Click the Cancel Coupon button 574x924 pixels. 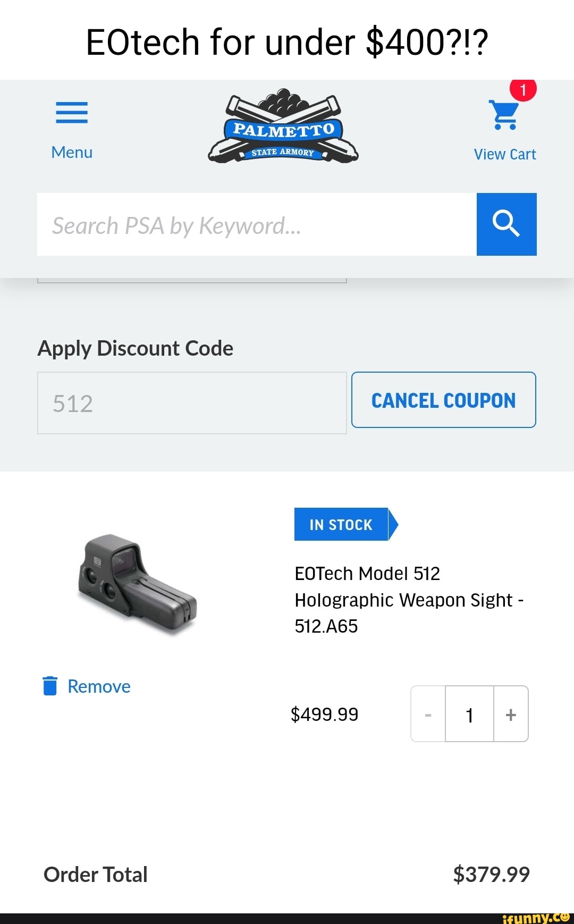[443, 400]
